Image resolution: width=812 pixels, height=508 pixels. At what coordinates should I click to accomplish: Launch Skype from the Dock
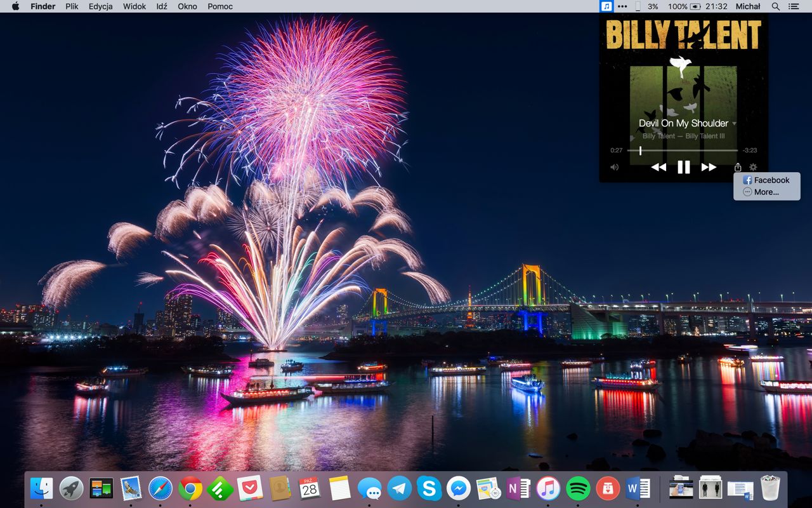[429, 488]
